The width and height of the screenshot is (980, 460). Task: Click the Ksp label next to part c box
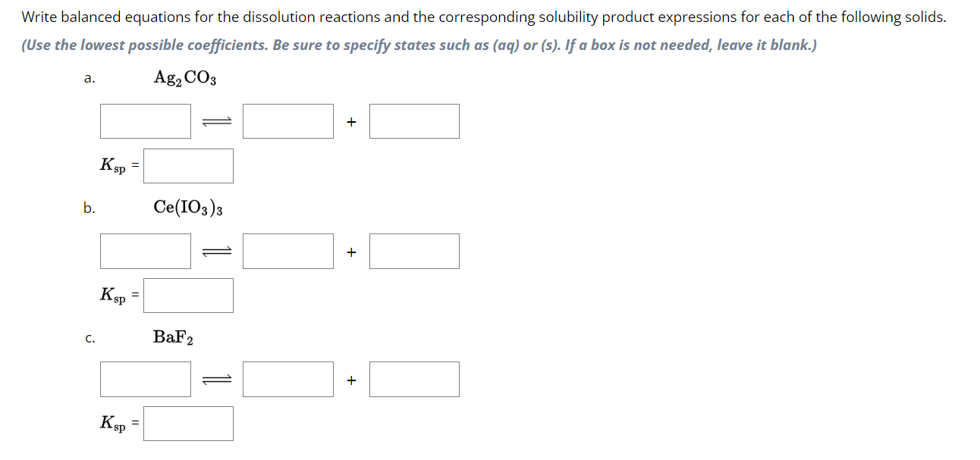(113, 423)
